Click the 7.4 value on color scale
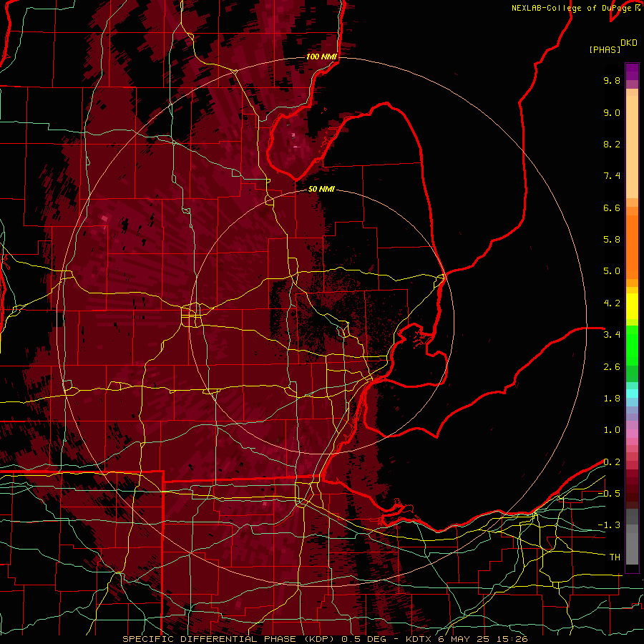Screen dimensions: 644x644 612,176
